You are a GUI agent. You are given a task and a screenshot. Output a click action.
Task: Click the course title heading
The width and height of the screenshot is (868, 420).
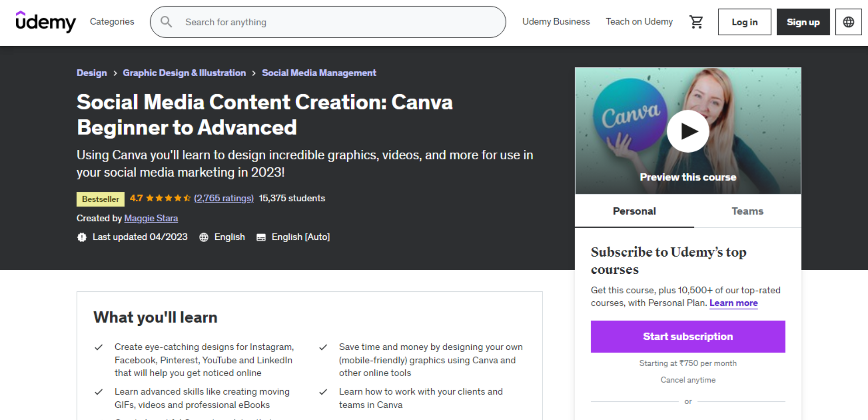[x=264, y=115]
